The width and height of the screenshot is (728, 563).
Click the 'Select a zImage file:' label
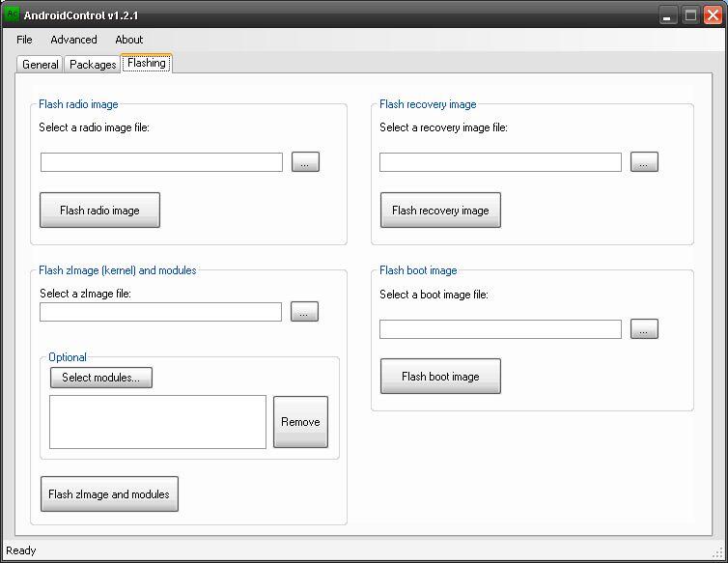[85, 294]
